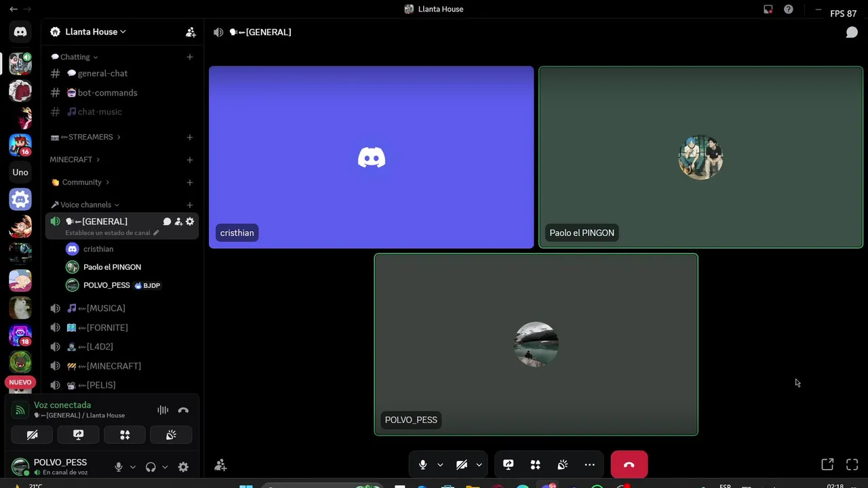Join the L4D2 voice channel

pos(122,346)
